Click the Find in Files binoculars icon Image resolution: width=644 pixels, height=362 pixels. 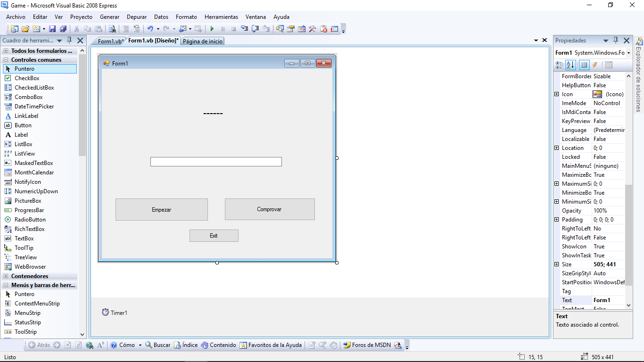[112, 29]
